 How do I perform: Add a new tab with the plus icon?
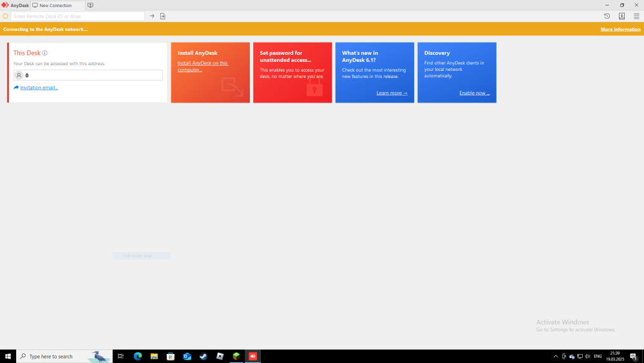[90, 5]
